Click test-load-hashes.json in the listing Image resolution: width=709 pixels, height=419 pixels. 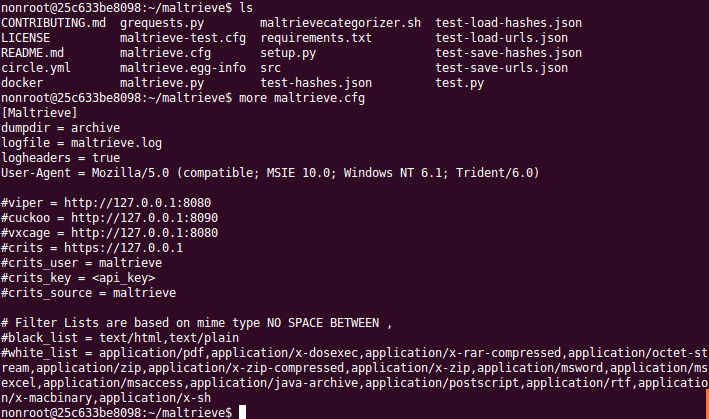[508, 22]
